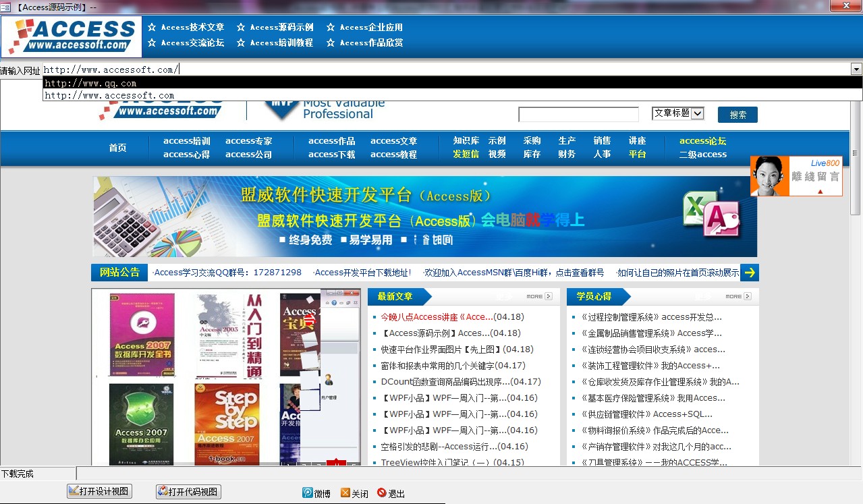Open 二级access navigation link
The width and height of the screenshot is (863, 504).
703,155
